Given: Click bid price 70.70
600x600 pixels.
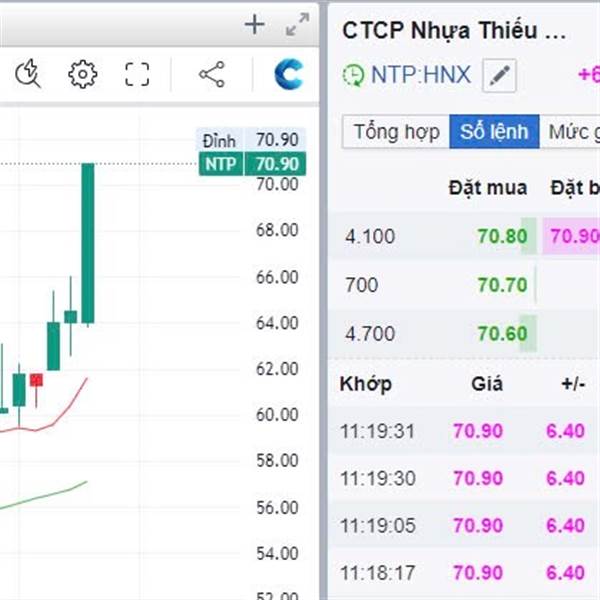Looking at the screenshot, I should tap(502, 285).
